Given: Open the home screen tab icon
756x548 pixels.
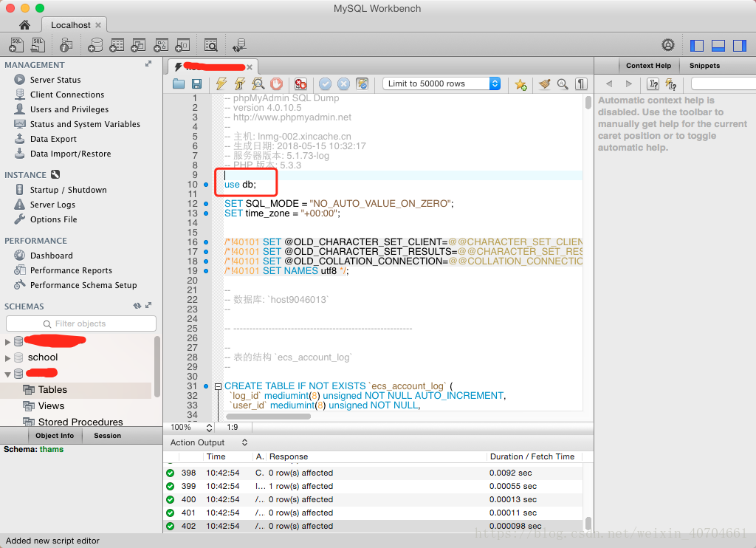Looking at the screenshot, I should coord(24,25).
